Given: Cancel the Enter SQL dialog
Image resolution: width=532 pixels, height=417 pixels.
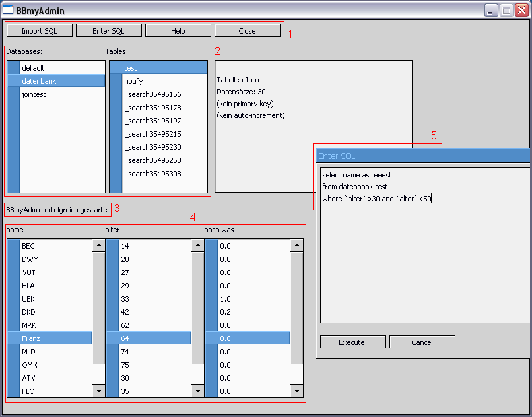Looking at the screenshot, I should [422, 342].
